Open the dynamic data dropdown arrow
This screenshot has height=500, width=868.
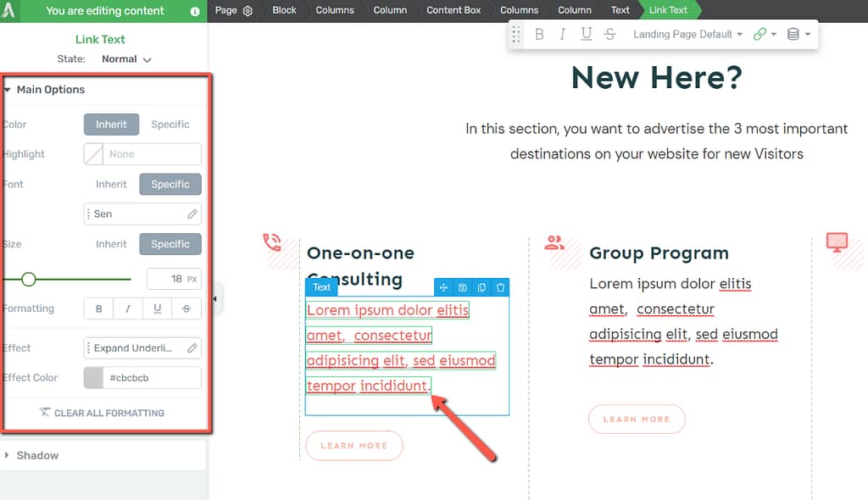[808, 35]
